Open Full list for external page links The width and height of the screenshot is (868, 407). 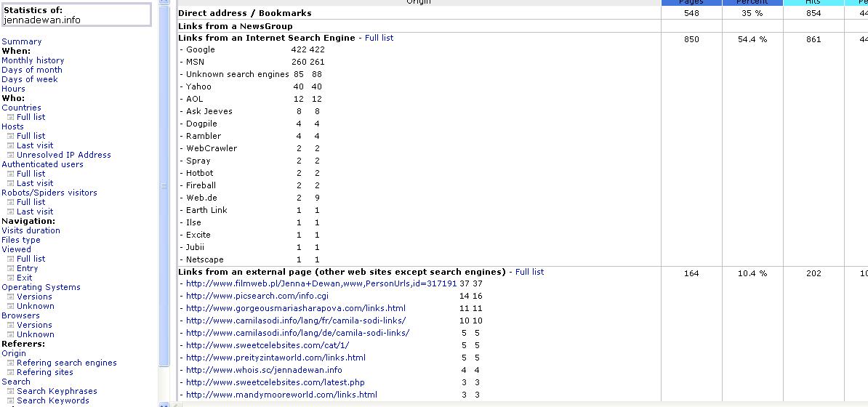coord(529,272)
